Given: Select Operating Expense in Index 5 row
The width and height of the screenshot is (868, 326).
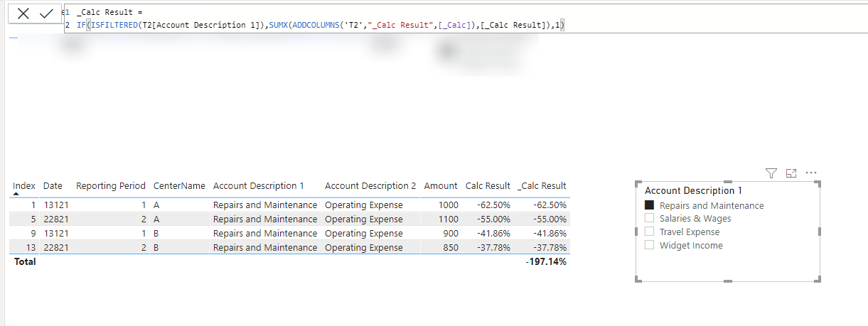Looking at the screenshot, I should (x=364, y=219).
